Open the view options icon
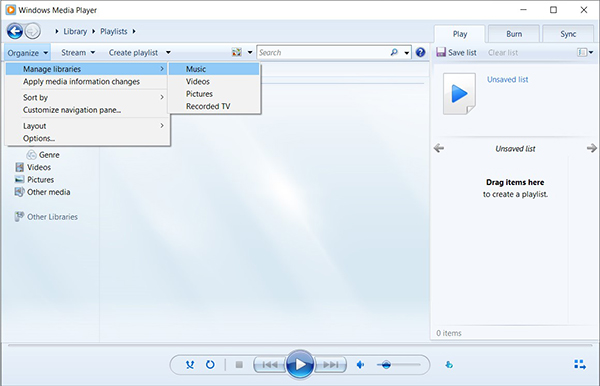The width and height of the screenshot is (600, 386). coord(237,52)
